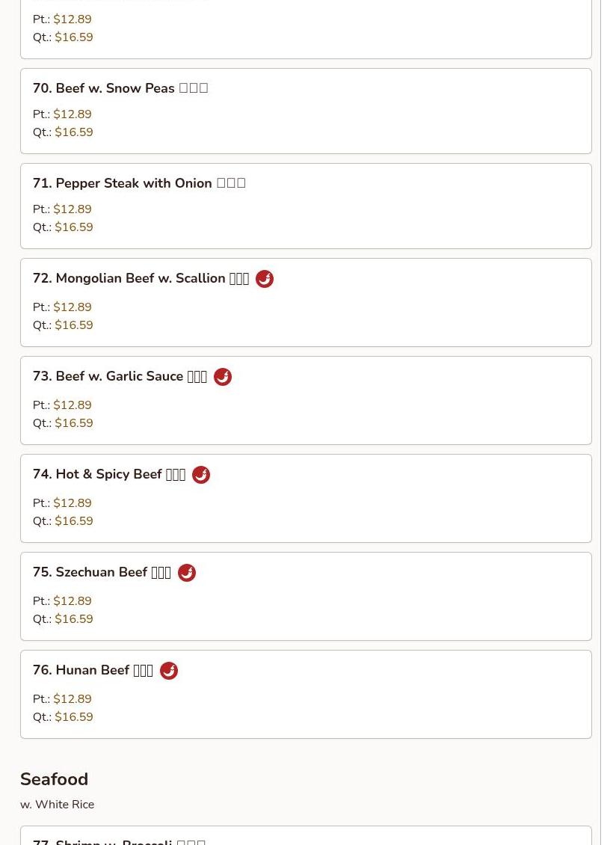This screenshot has height=845, width=616.
Task: Click Pt. $12.89 under Hot & Spicy Beef
Action: point(72,503)
